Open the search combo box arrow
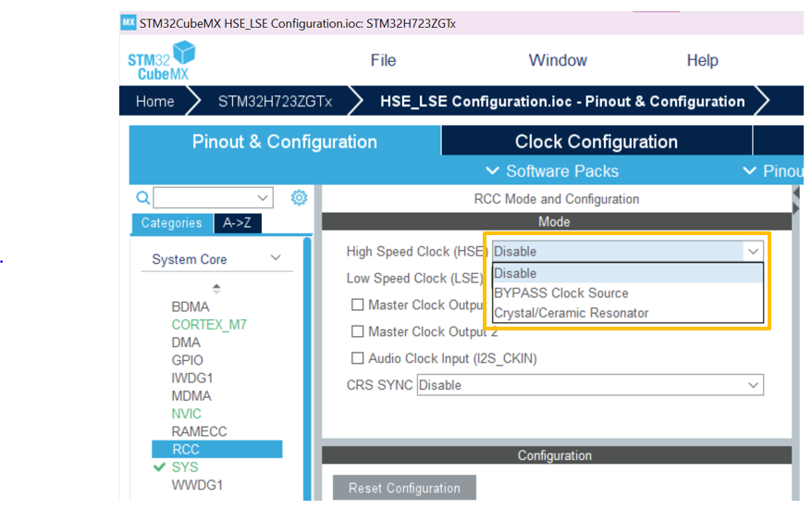 click(263, 198)
